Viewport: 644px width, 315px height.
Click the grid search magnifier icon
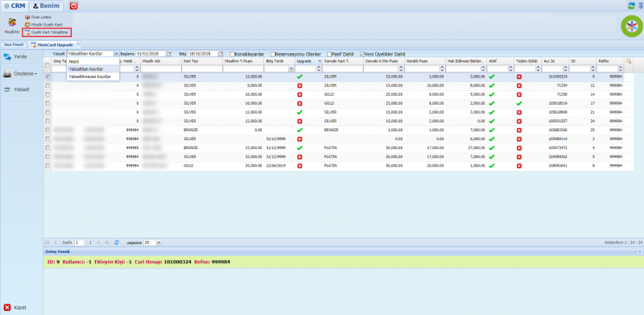coord(629,61)
